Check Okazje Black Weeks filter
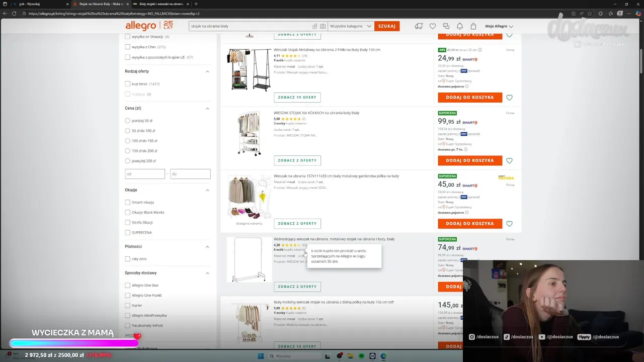The width and height of the screenshot is (644, 362). click(127, 212)
